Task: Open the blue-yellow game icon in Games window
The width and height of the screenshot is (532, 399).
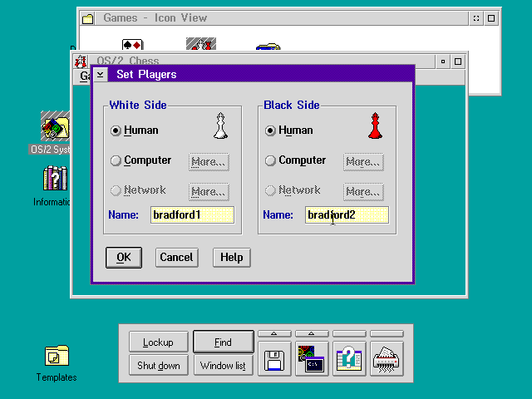Action: click(x=268, y=47)
